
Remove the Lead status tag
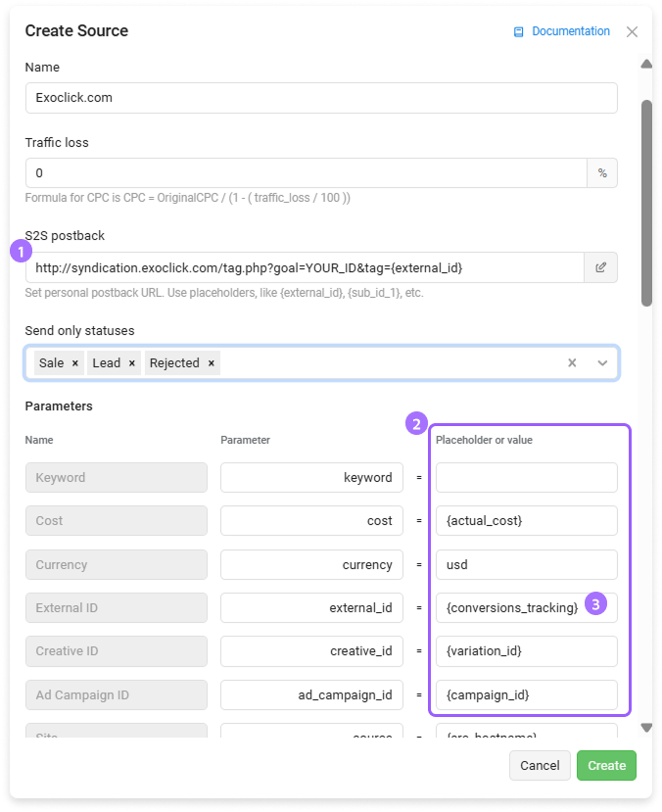point(132,363)
